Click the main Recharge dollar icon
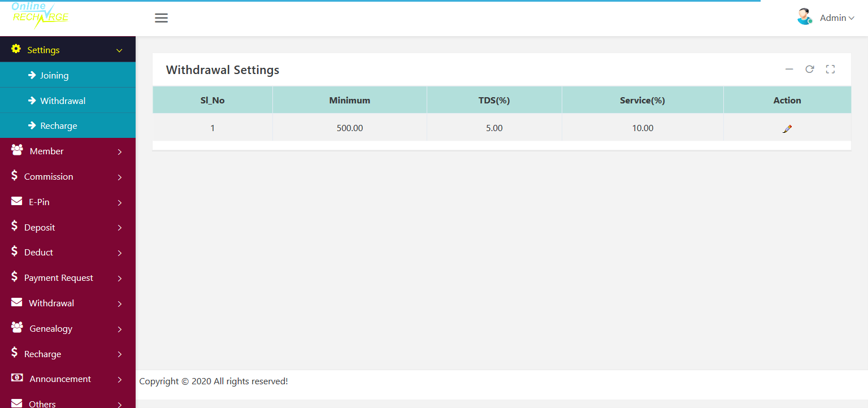Image resolution: width=868 pixels, height=408 pixels. (x=15, y=353)
